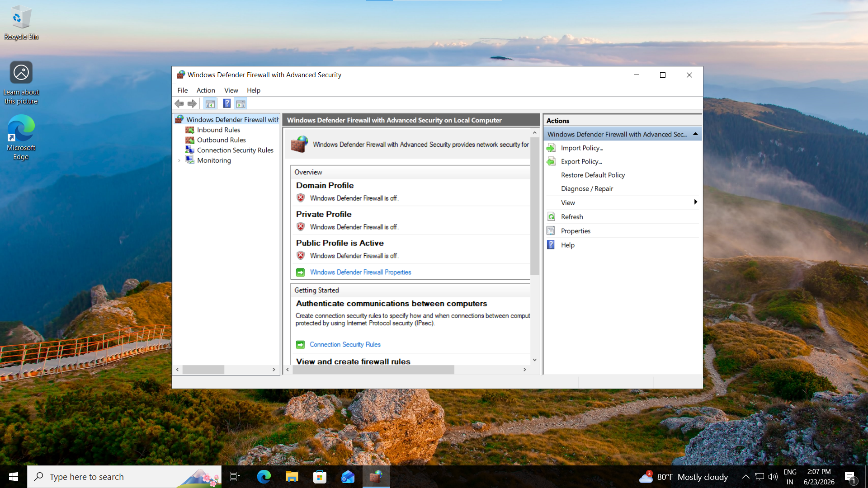The image size is (868, 488).
Task: Open the View submenu arrow in Actions
Action: [695, 202]
